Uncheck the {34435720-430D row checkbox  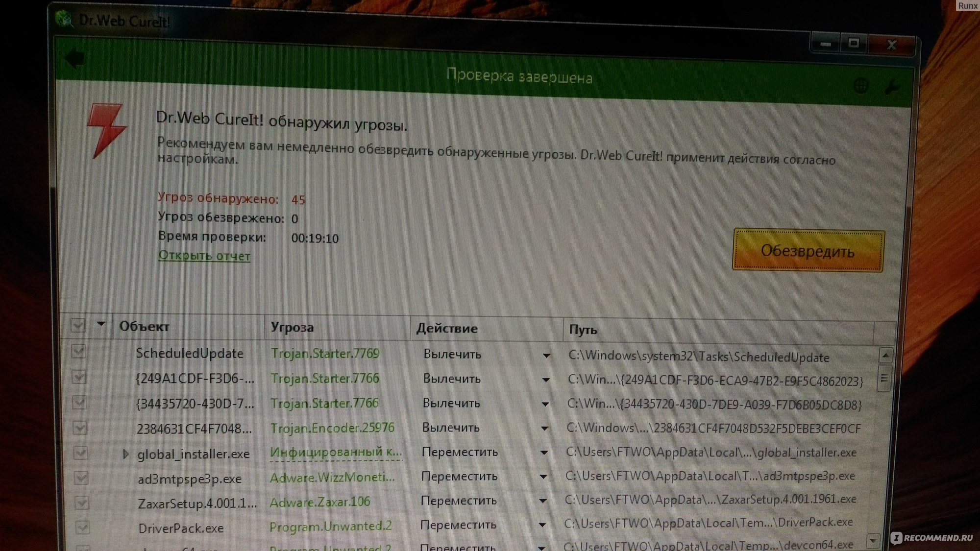tap(80, 402)
